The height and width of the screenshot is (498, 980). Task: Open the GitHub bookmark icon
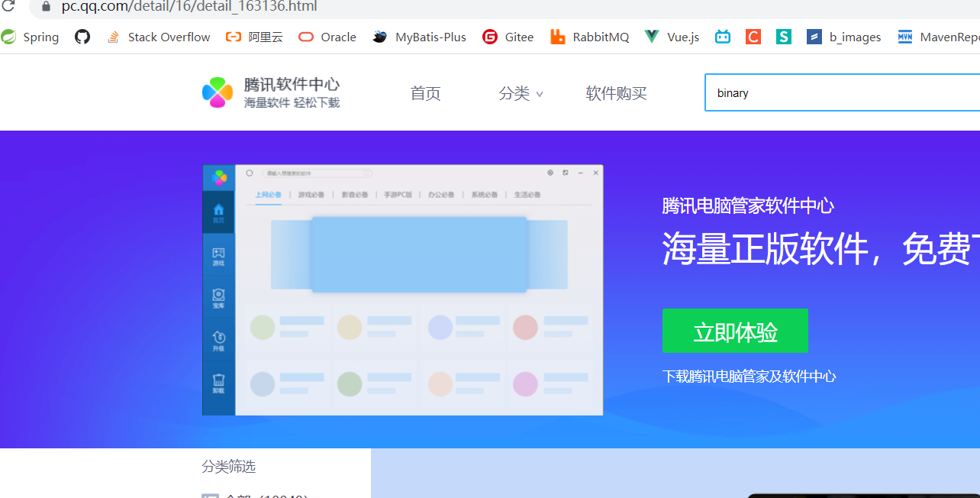82,37
